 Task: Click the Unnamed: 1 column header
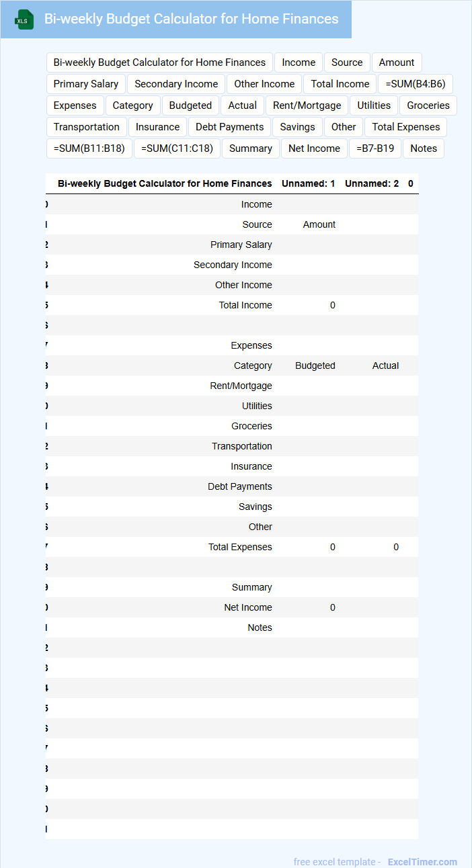pyautogui.click(x=308, y=183)
